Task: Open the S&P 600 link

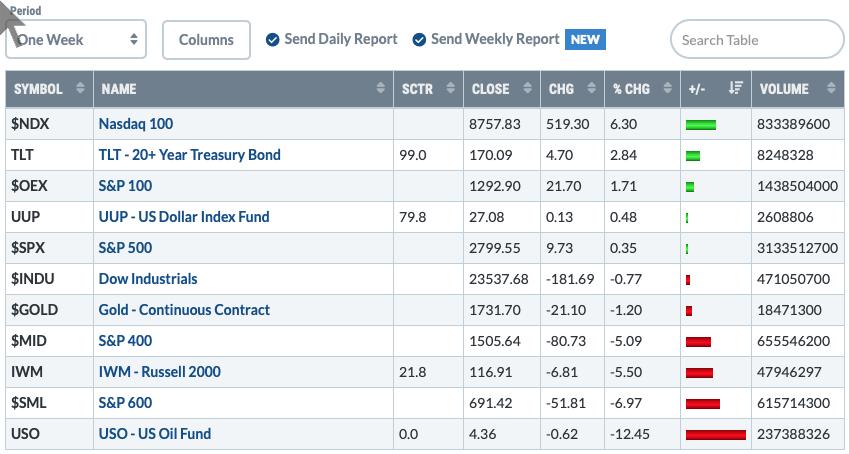Action: click(125, 403)
